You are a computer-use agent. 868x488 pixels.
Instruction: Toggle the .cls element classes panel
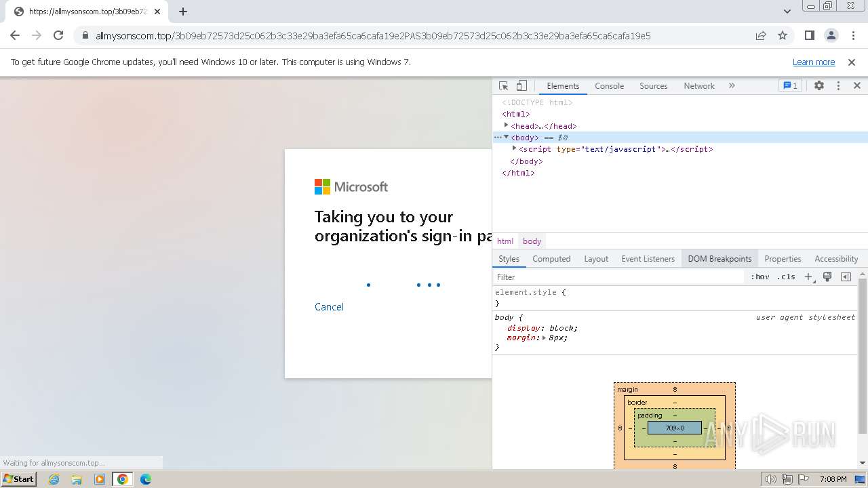click(x=786, y=277)
